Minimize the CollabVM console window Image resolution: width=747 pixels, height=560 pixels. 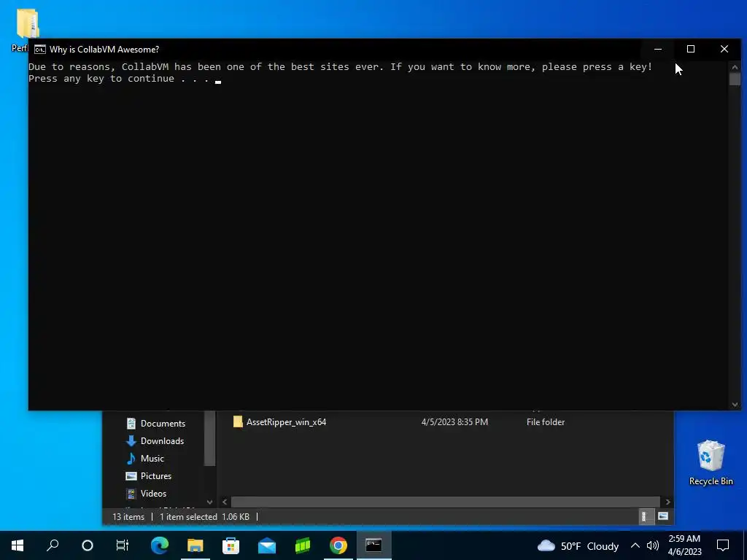coord(658,49)
